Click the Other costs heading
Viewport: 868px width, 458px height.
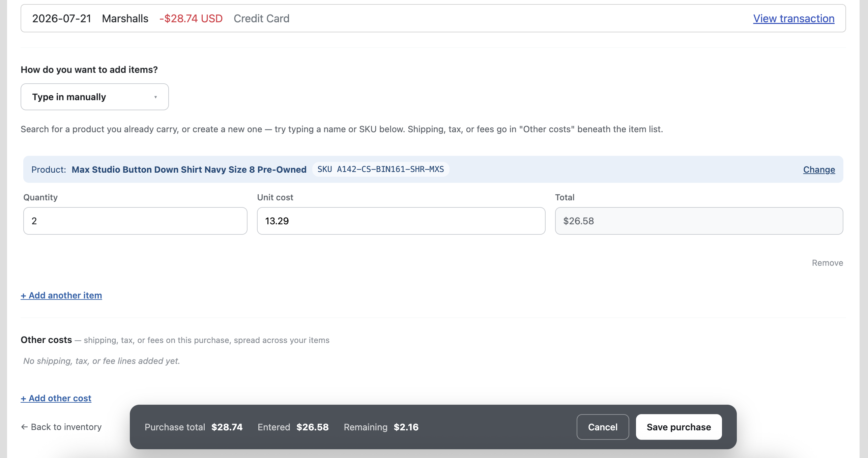[x=46, y=340]
